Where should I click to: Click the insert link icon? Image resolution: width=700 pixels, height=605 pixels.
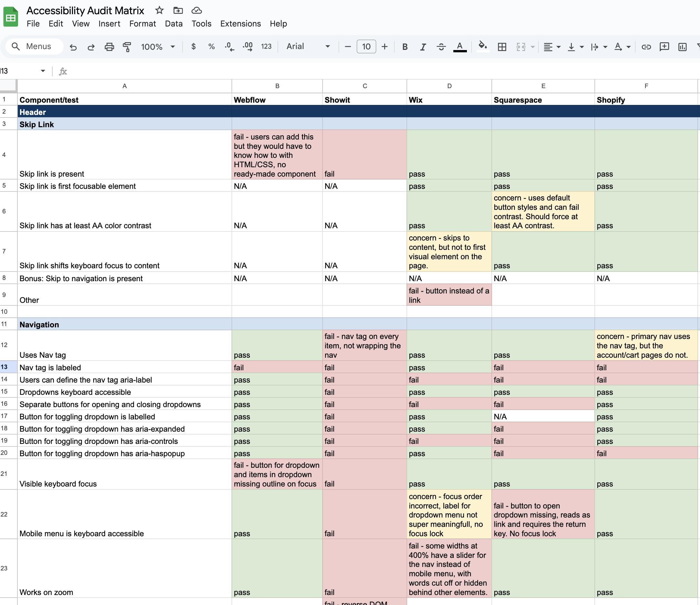[x=646, y=46]
